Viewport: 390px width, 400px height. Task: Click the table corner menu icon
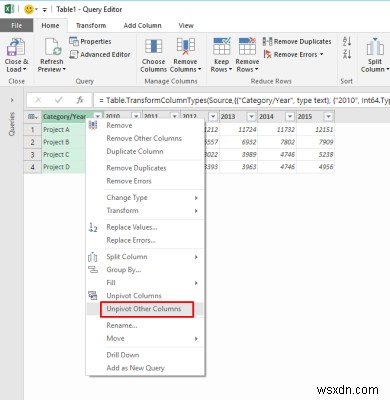tap(32, 117)
